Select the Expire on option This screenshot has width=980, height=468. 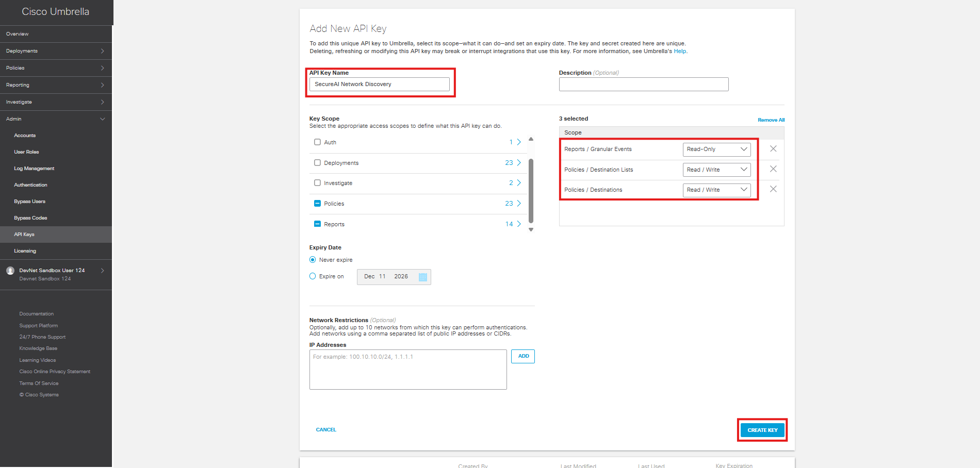coord(313,276)
